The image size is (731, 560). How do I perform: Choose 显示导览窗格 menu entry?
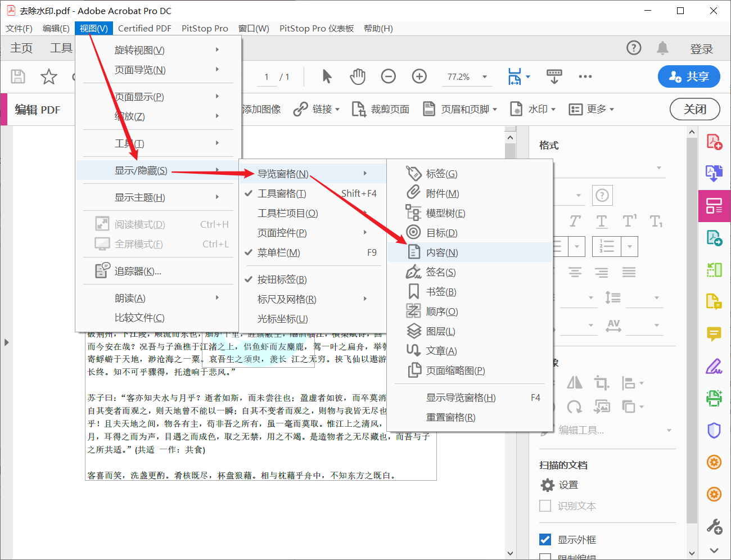470,398
